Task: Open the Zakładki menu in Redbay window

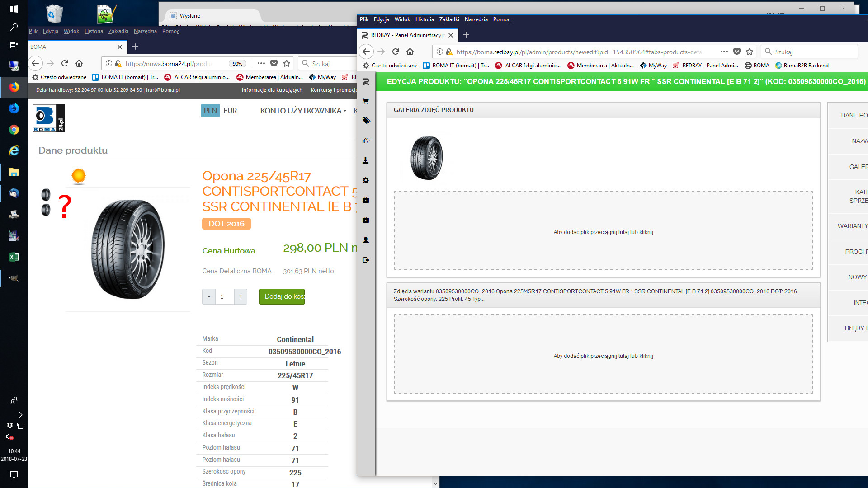Action: coord(449,19)
